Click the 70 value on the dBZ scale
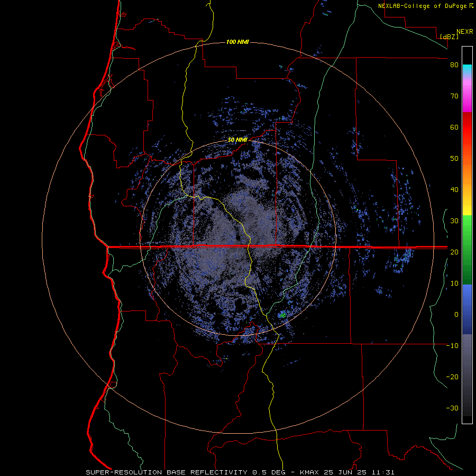Screen dimensions: 476x476 pos(454,96)
